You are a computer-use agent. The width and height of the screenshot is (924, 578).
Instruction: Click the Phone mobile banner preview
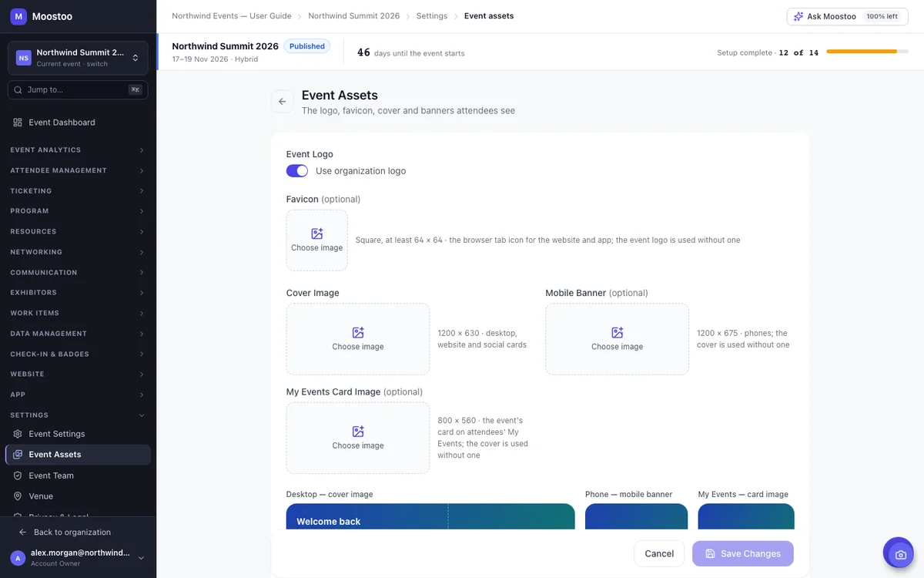636,516
